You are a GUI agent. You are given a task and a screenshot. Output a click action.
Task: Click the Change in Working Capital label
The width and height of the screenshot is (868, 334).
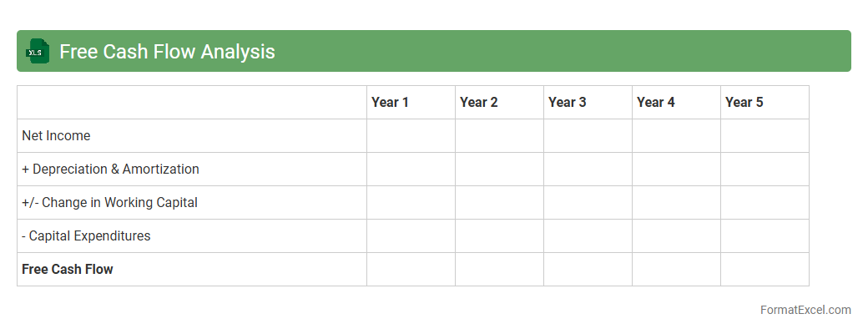tap(109, 202)
